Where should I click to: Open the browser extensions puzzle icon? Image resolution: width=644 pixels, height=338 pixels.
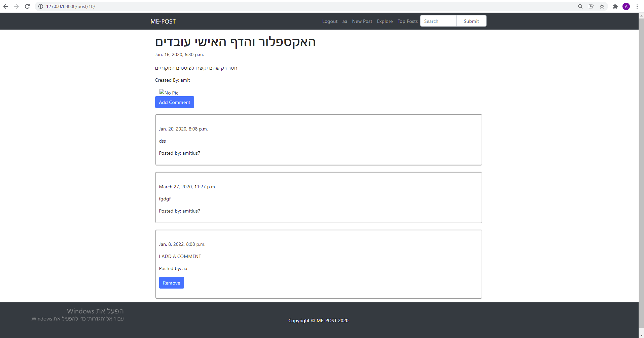click(x=615, y=6)
